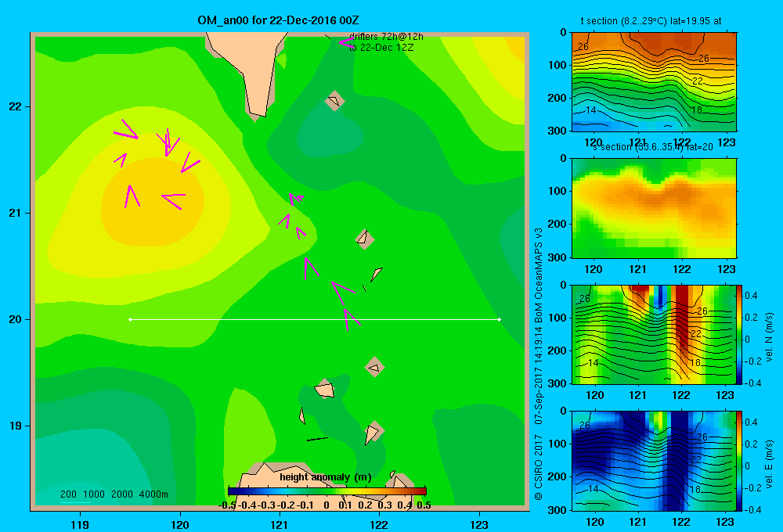Open the eastward velocity section plot
The image size is (783, 532).
tap(654, 461)
